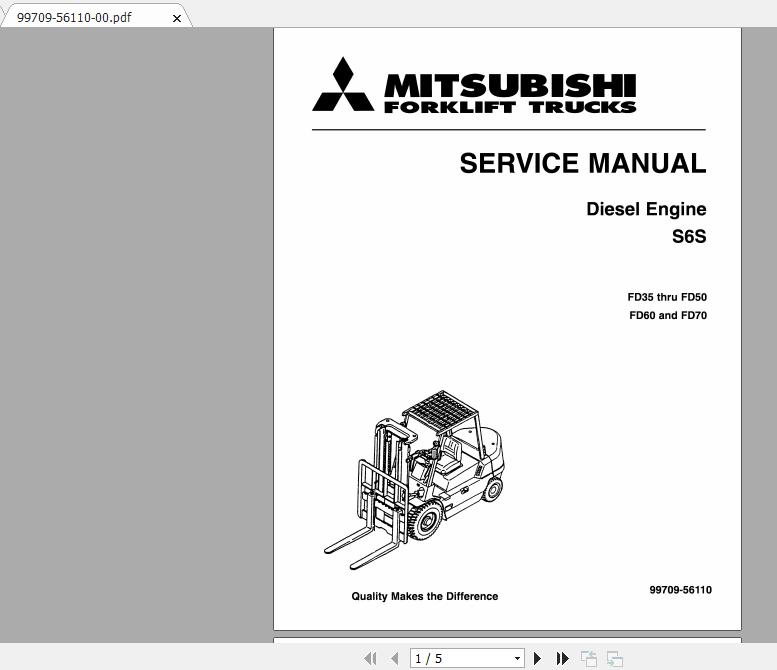Image resolution: width=777 pixels, height=670 pixels.
Task: Open the page number dropdown arrow
Action: pos(517,659)
